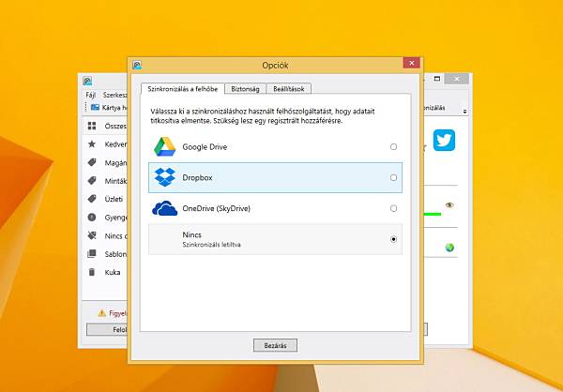563x392 pixels.
Task: Select Kuka in the background sidebar
Action: click(x=105, y=273)
